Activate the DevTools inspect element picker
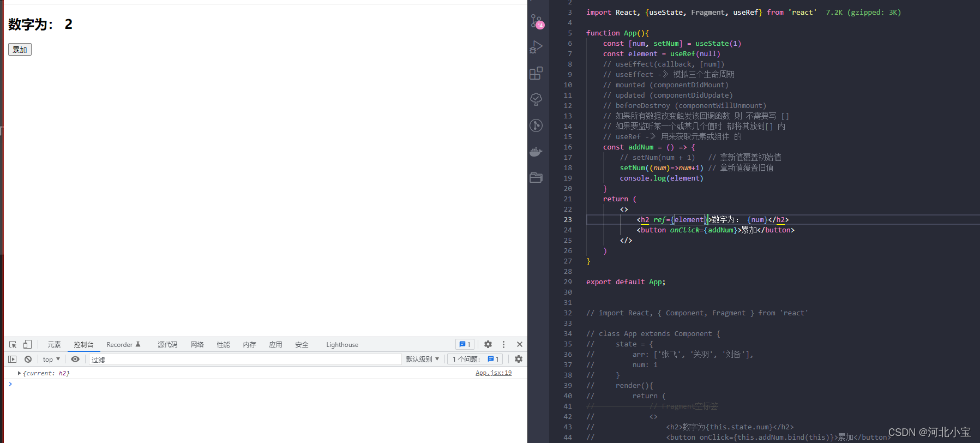This screenshot has height=443, width=980. [13, 344]
